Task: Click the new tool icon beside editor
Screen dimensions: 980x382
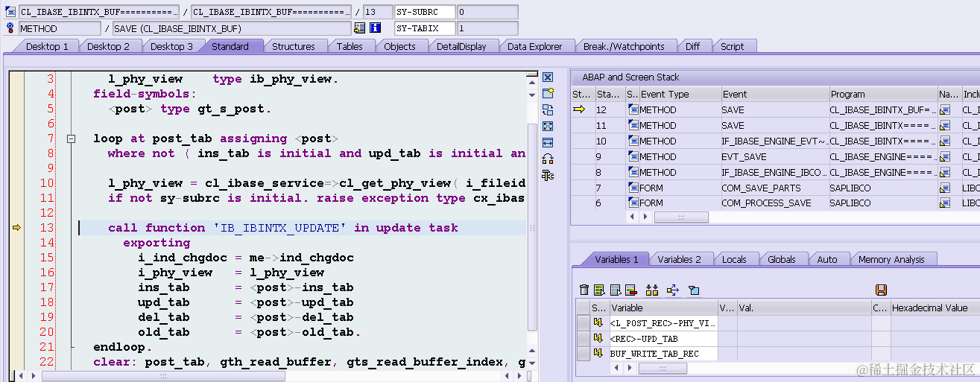Action: (x=548, y=94)
